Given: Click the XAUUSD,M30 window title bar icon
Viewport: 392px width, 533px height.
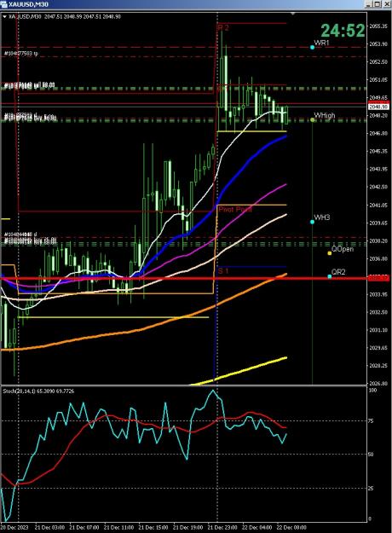Looking at the screenshot, I should [3, 3].
